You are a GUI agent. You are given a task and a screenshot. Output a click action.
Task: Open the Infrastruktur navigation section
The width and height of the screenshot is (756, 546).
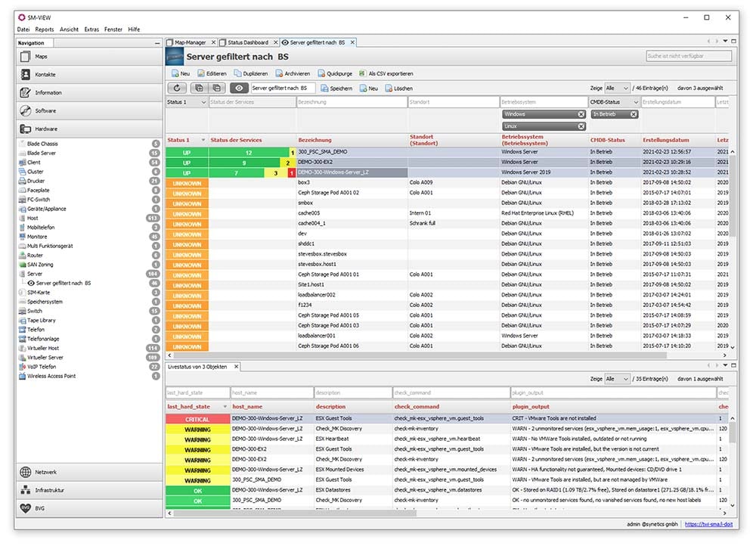coord(89,491)
